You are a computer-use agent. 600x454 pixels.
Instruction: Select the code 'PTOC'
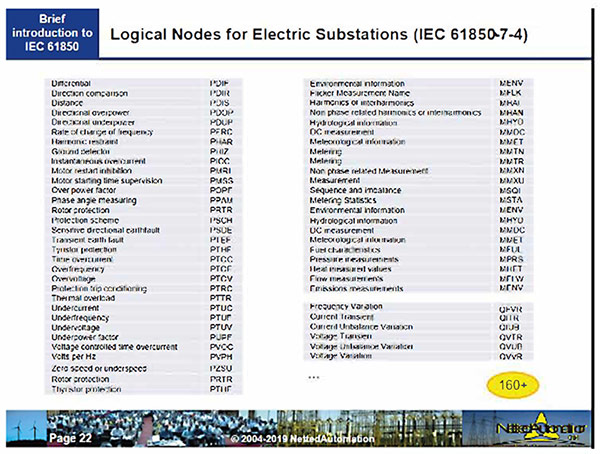pyautogui.click(x=221, y=259)
